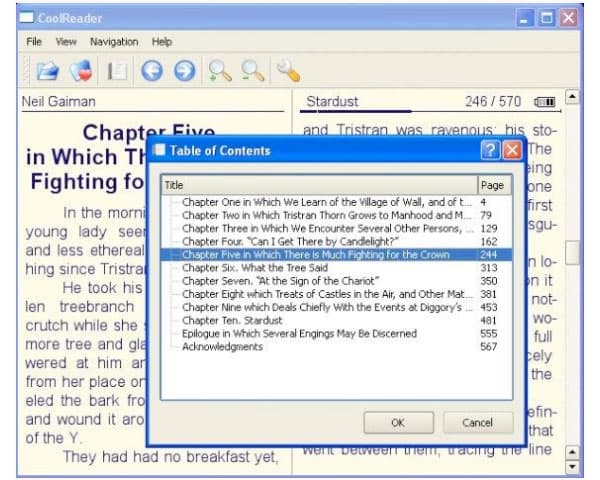600x480 pixels.
Task: Click the CoolReader window title icon
Action: tap(26, 17)
